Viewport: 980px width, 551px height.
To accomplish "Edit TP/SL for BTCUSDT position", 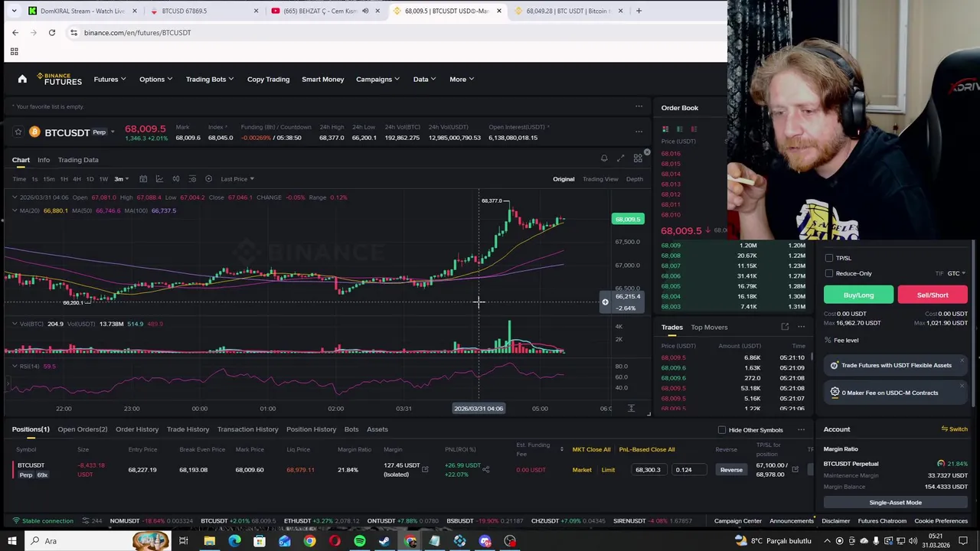I will click(x=795, y=470).
